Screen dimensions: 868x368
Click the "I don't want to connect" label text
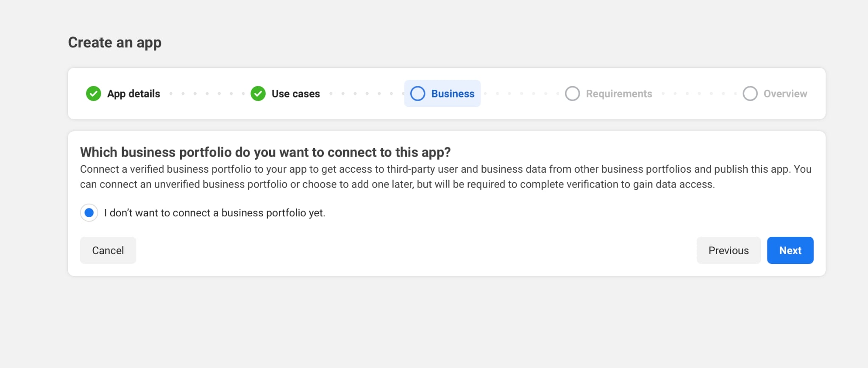coord(214,213)
